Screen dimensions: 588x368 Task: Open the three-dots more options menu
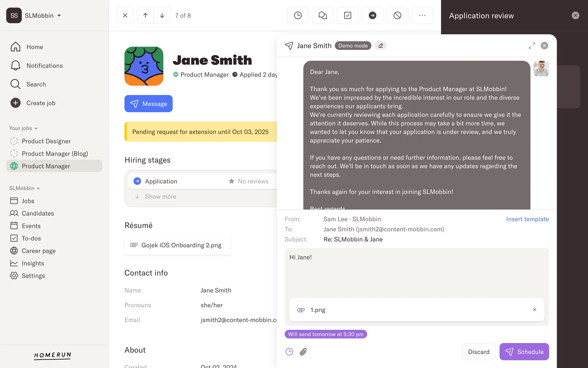coord(422,15)
